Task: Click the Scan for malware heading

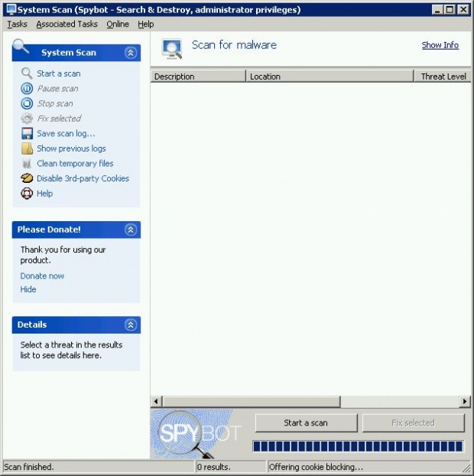Action: (x=234, y=45)
